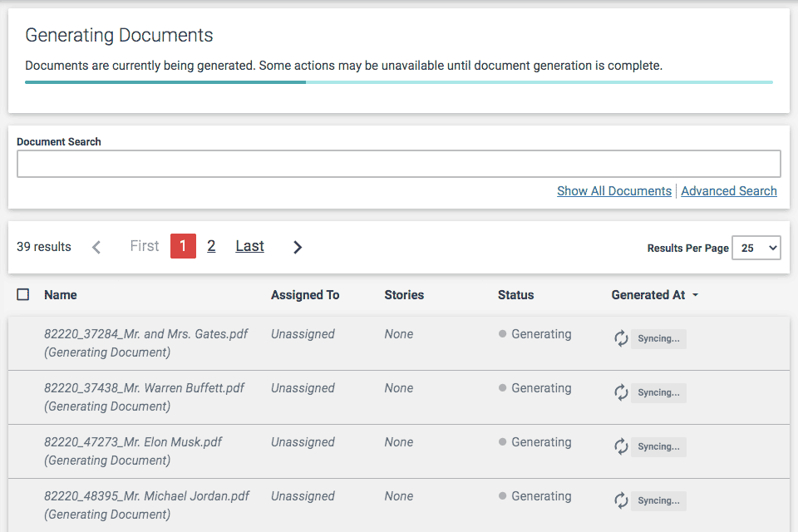Click the document generation progress bar

pos(399,82)
